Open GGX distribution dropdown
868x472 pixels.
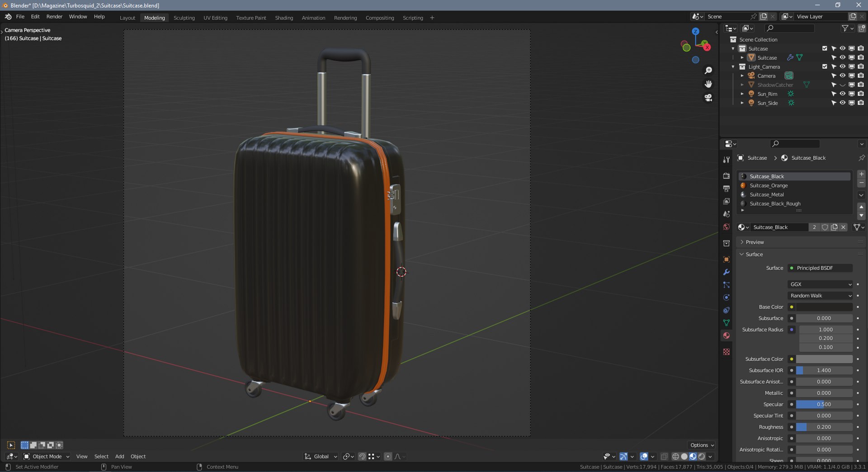pyautogui.click(x=820, y=284)
